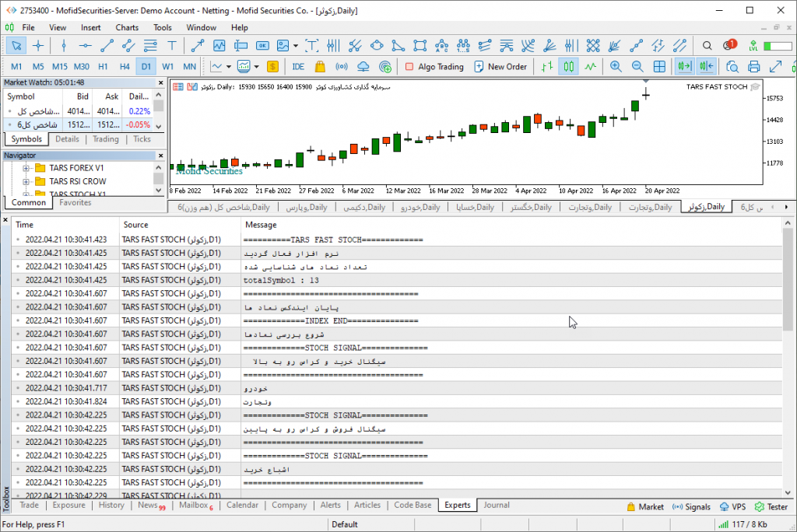
Task: Open the graphic objects dropdown arrow
Action: pyautogui.click(x=295, y=46)
